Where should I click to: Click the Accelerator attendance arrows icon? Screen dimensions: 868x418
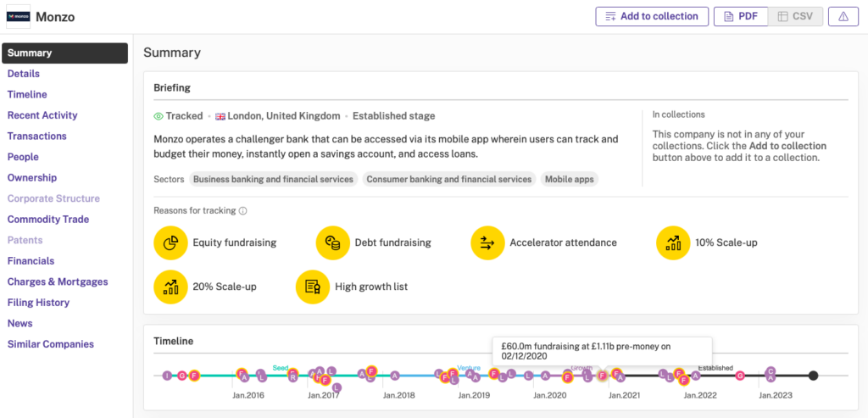(487, 242)
